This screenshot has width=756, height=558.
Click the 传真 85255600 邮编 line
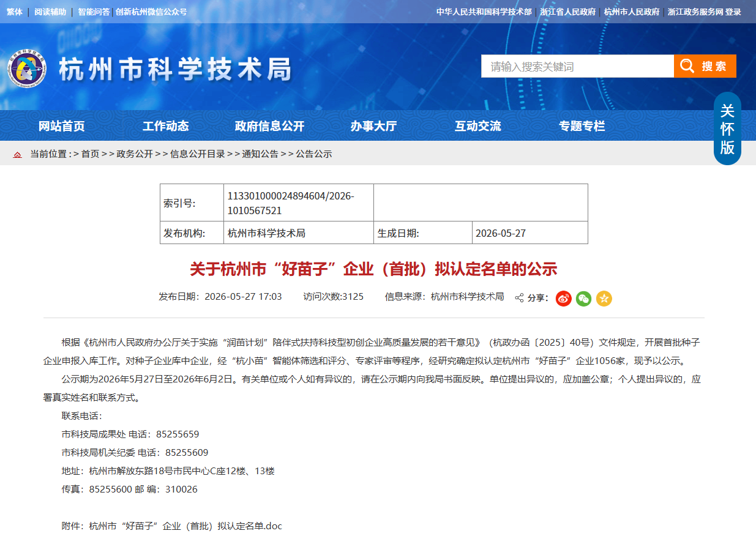pos(130,489)
